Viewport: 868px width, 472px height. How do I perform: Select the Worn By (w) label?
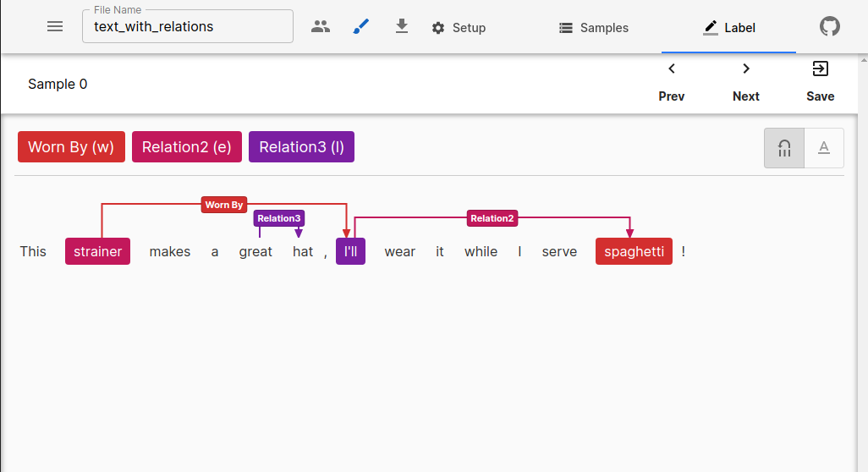71,147
